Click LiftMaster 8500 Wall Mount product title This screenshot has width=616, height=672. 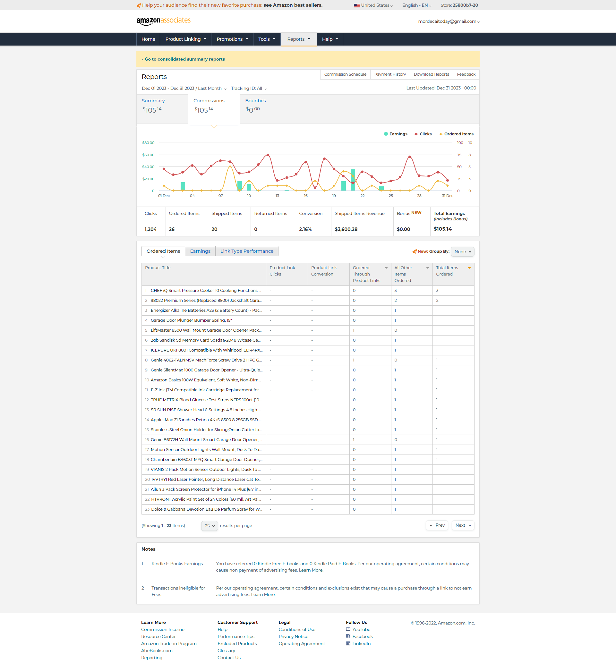206,330
